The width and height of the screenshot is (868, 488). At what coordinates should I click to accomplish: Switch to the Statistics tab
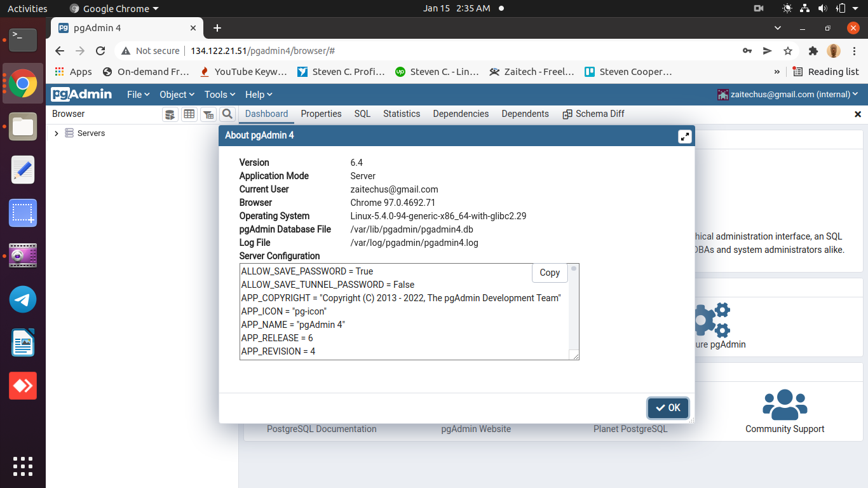coord(402,114)
